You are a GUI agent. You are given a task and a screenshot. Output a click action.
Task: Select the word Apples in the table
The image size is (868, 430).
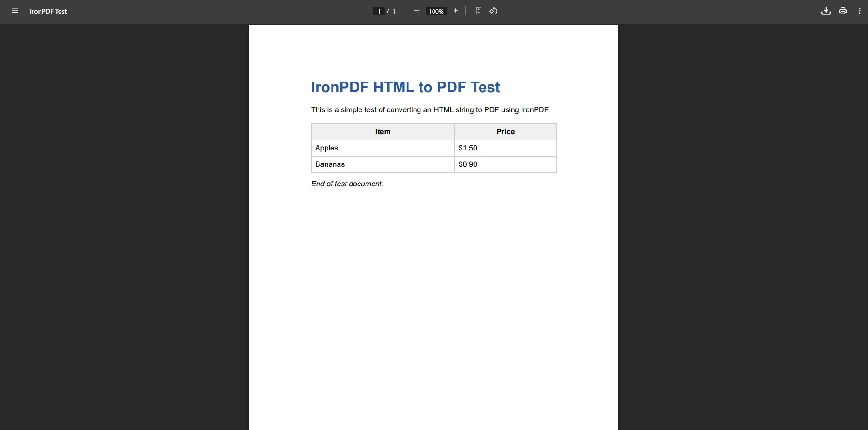tap(326, 148)
